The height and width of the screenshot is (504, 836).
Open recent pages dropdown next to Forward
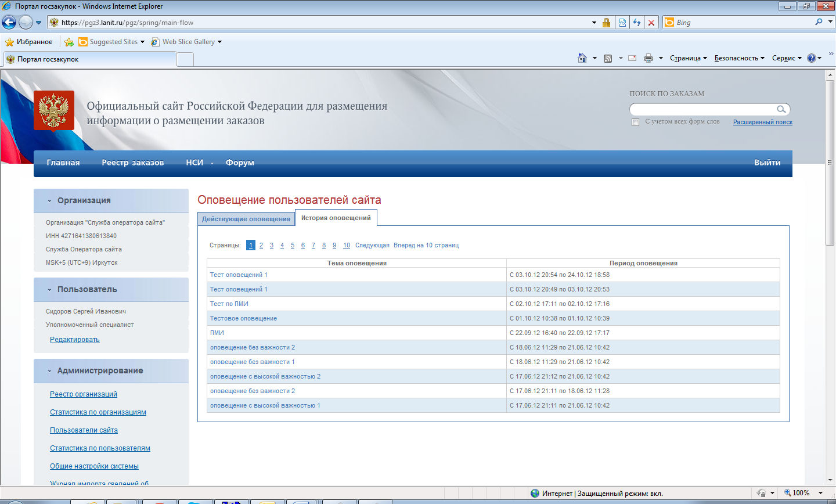39,23
